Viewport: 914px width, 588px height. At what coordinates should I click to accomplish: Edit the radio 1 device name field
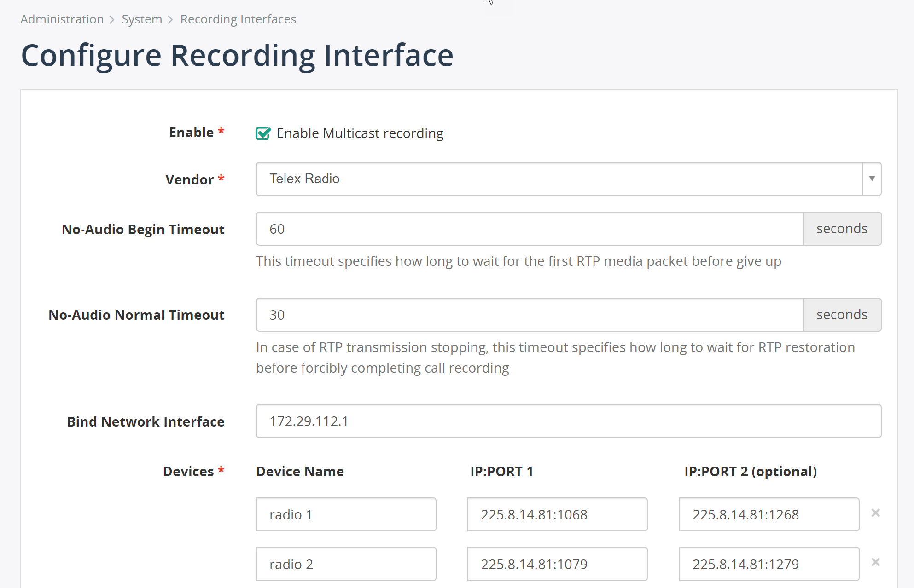[x=346, y=514]
